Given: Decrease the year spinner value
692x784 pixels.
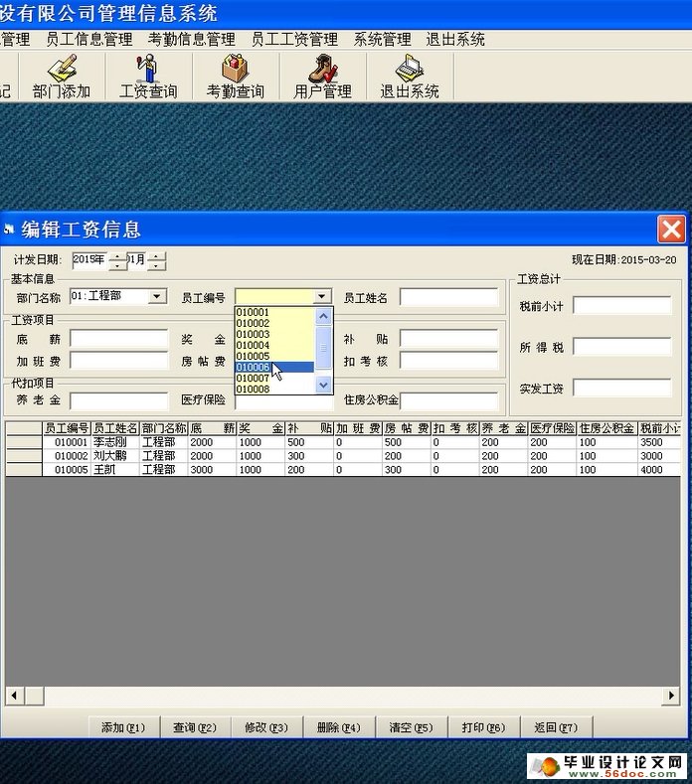Looking at the screenshot, I should tap(117, 265).
